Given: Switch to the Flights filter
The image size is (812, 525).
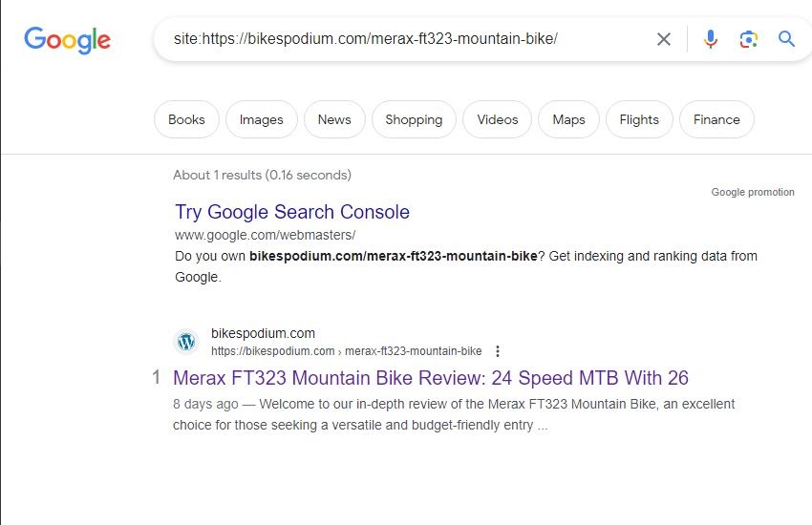Looking at the screenshot, I should 639,119.
